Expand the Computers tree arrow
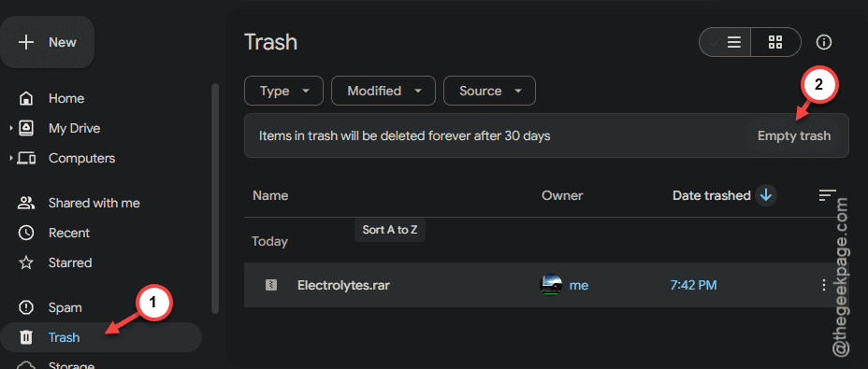Screen dimensions: 868x369 click(x=10, y=158)
